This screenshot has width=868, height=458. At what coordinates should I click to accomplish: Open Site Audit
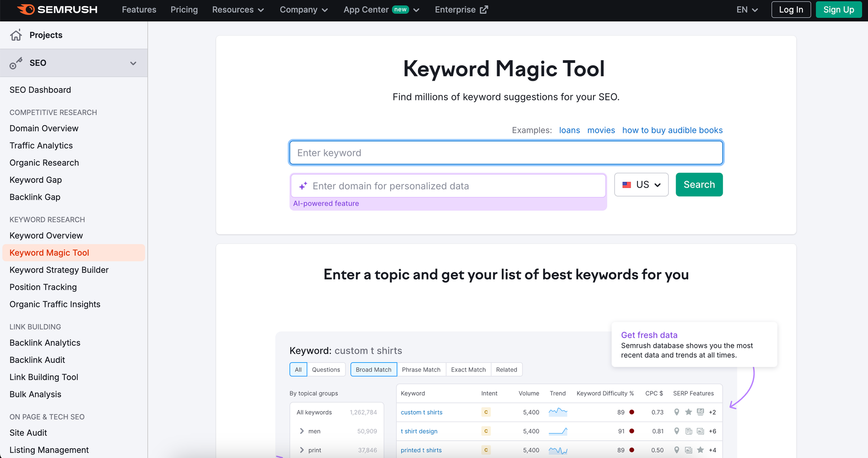(x=28, y=433)
